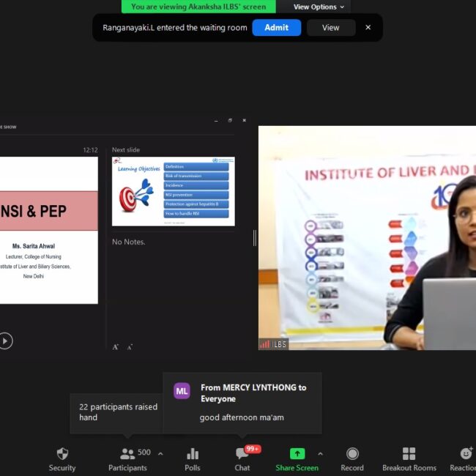476x476 pixels.
Task: Increase notes font size in presenter view
Action: click(116, 346)
